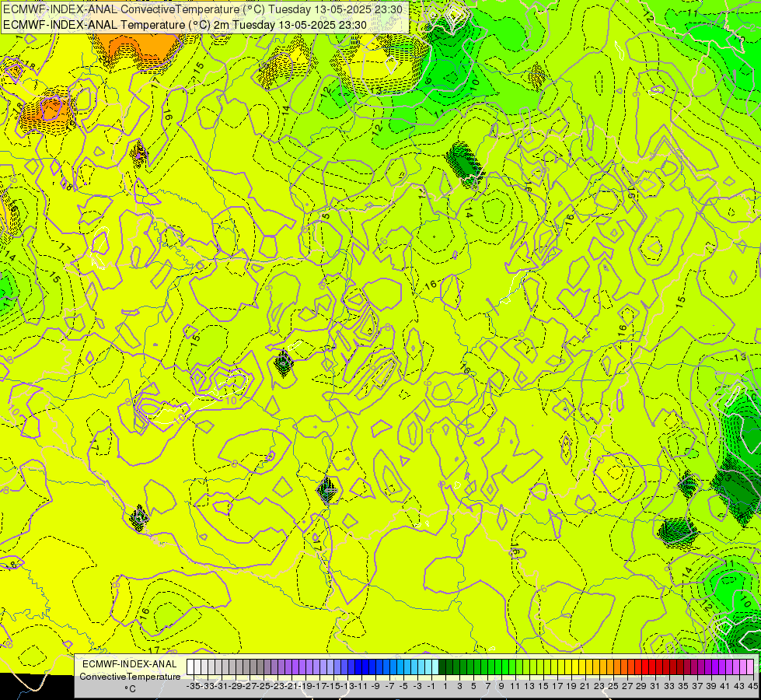Click the 5 value on the legend scale
Screen dimensions: 761x700
(x=473, y=687)
